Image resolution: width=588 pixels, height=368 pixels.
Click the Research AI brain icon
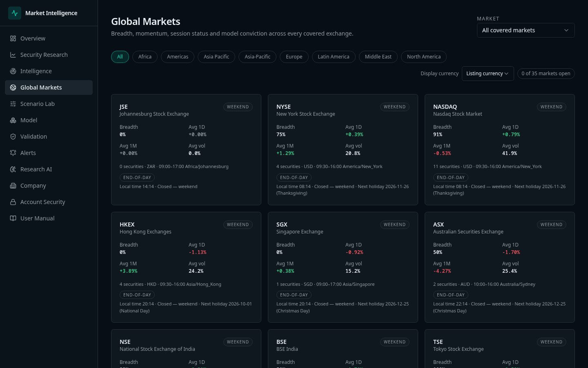click(13, 169)
